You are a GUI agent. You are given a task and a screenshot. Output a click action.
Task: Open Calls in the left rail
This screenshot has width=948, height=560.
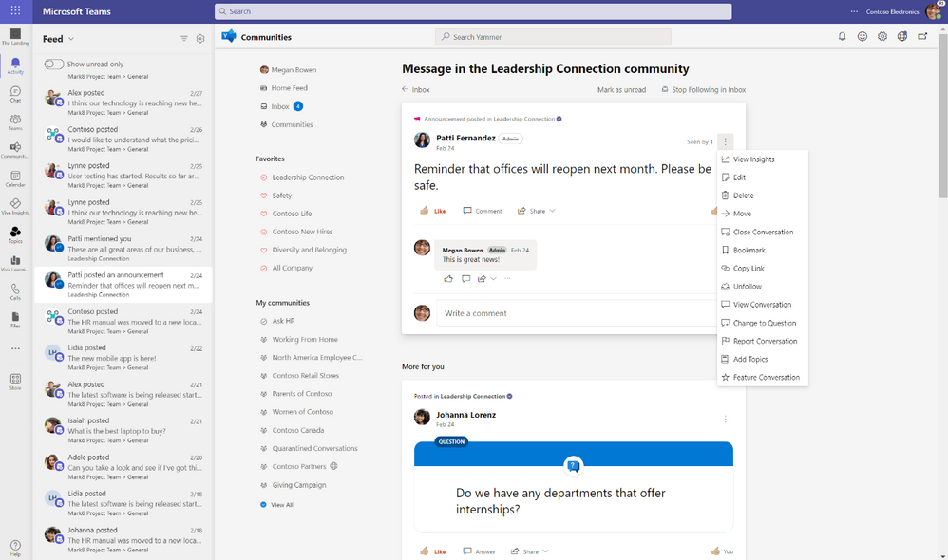click(15, 291)
